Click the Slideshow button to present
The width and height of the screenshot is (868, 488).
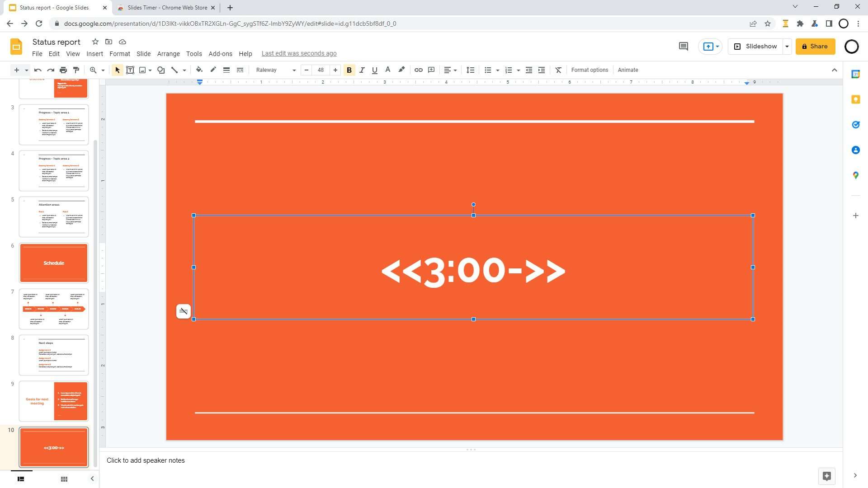(x=757, y=46)
